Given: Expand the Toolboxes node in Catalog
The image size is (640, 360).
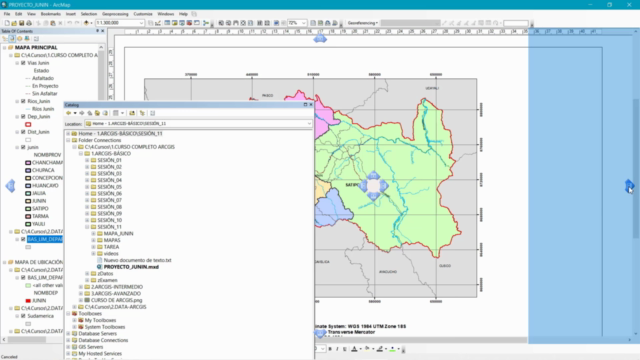Looking at the screenshot, I should [68, 313].
